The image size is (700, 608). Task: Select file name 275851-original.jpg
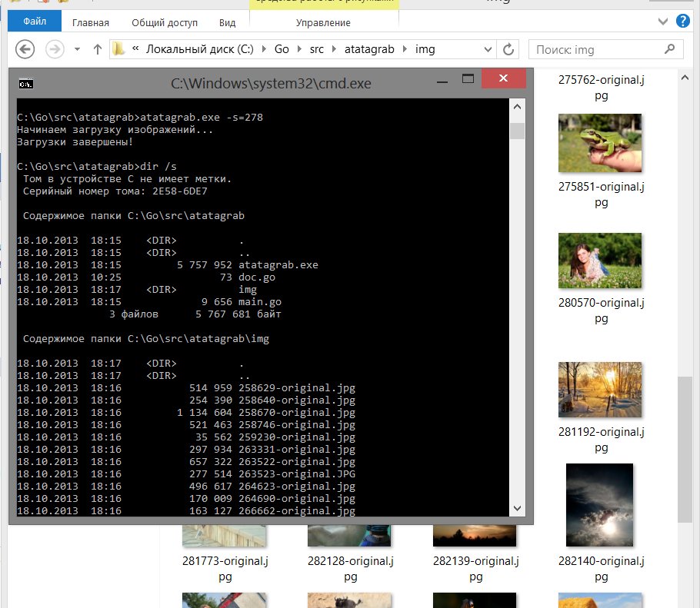pos(602,194)
